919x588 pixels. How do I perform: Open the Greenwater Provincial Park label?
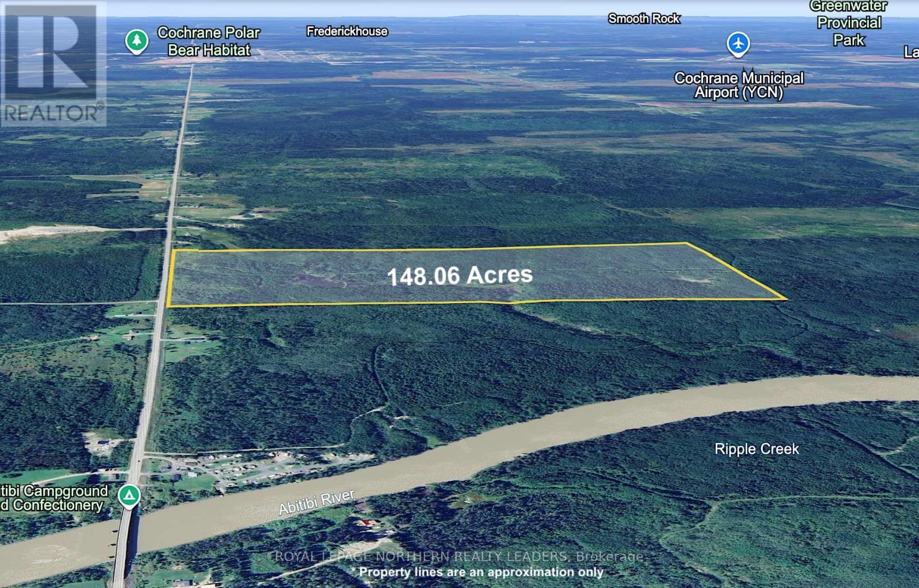tap(848, 23)
